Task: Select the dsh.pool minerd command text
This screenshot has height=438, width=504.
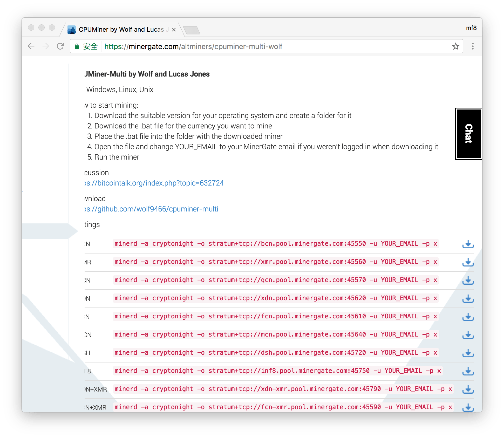Action: (x=276, y=353)
